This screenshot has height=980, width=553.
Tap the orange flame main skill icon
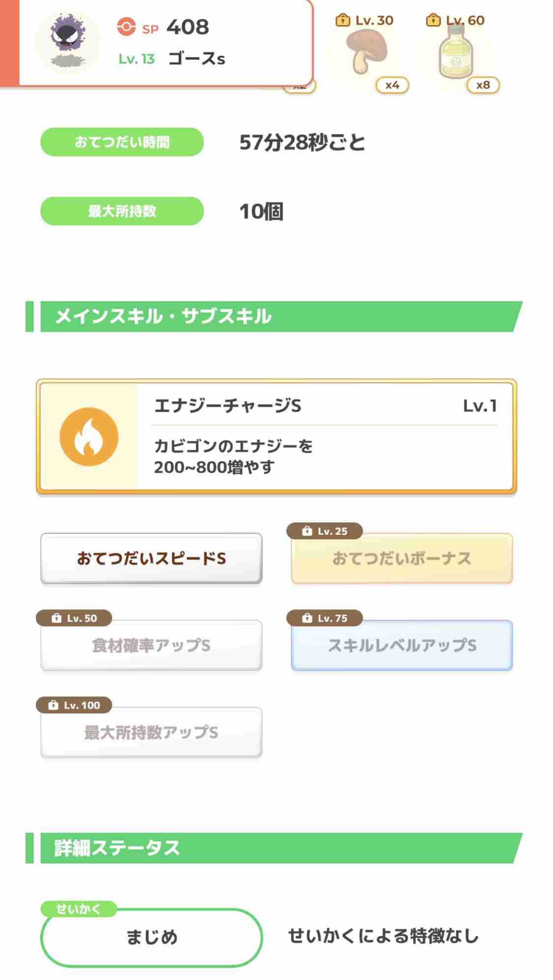tap(89, 436)
